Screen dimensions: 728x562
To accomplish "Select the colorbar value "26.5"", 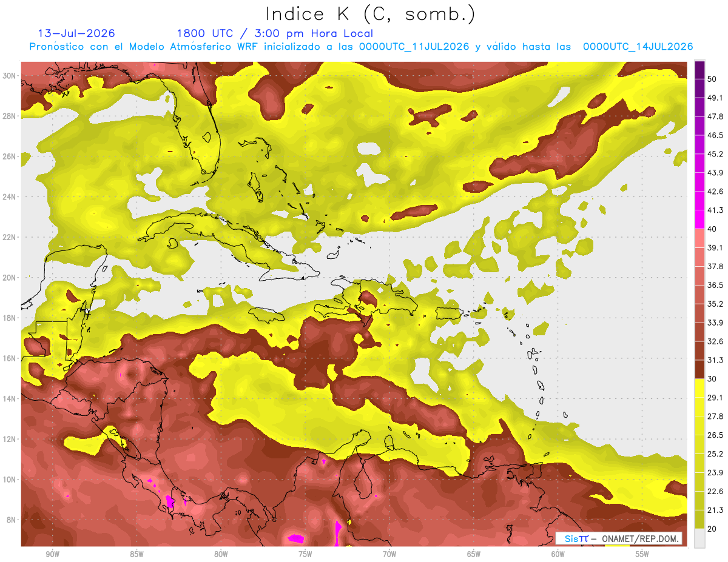I will [x=715, y=435].
